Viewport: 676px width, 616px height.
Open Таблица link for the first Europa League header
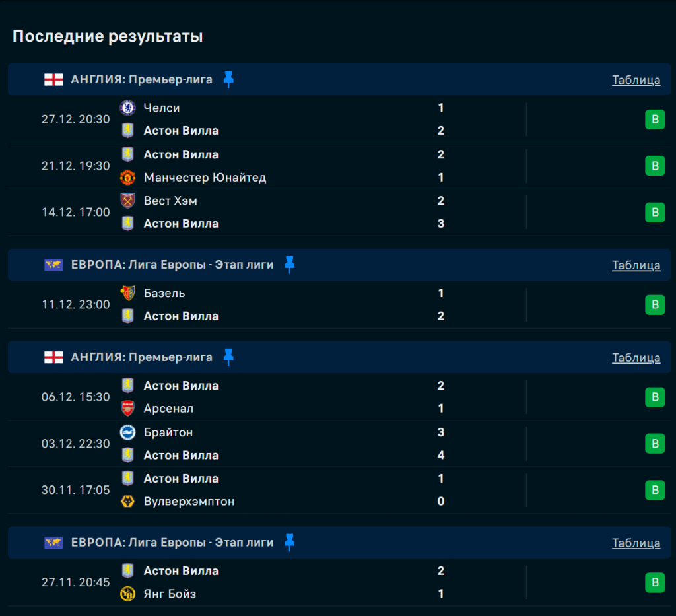click(x=636, y=265)
